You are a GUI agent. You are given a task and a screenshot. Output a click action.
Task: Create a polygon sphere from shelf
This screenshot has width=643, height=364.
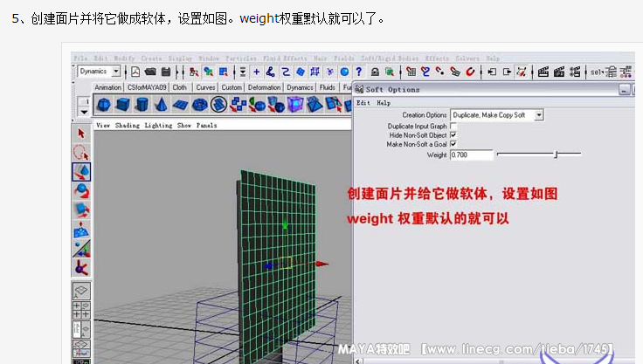pos(104,105)
